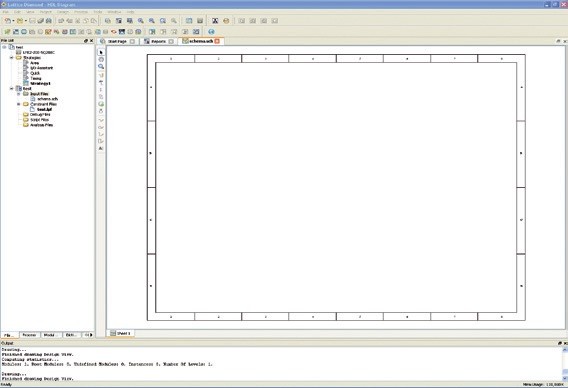The height and width of the screenshot is (388, 568).
Task: Click the Zoom In icon in the top toolbar
Action: coord(141,21)
